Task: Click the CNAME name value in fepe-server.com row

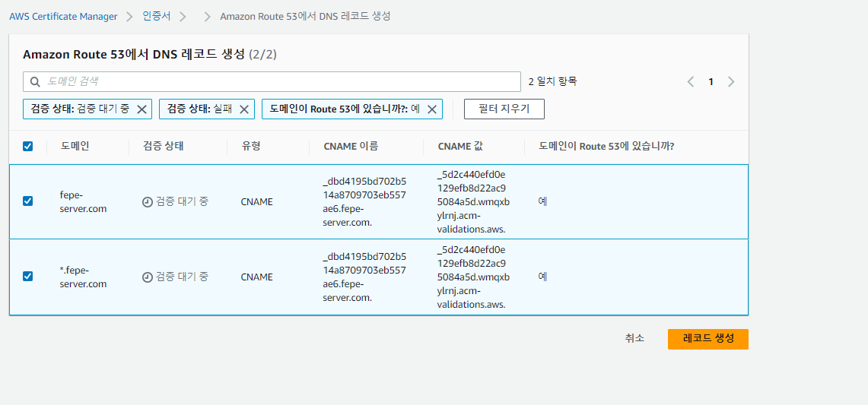Action: coord(364,202)
